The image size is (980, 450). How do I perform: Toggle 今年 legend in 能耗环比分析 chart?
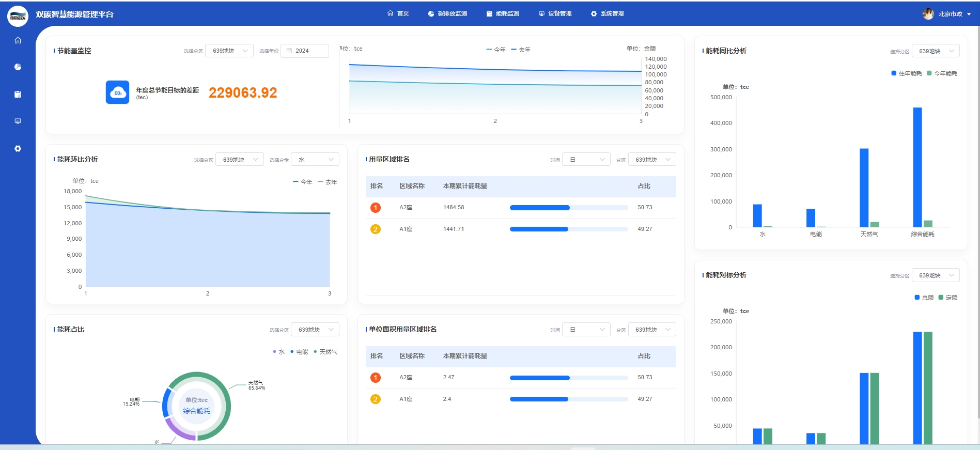303,182
